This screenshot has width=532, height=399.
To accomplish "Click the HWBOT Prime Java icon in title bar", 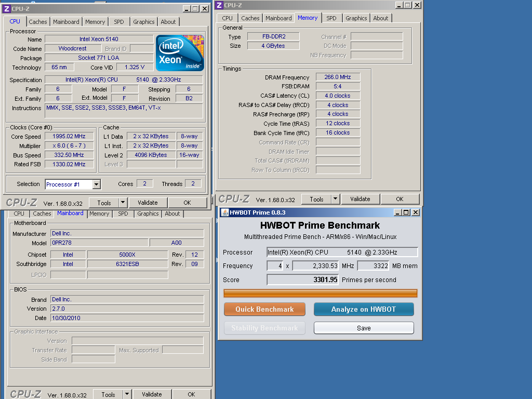I will (x=224, y=212).
